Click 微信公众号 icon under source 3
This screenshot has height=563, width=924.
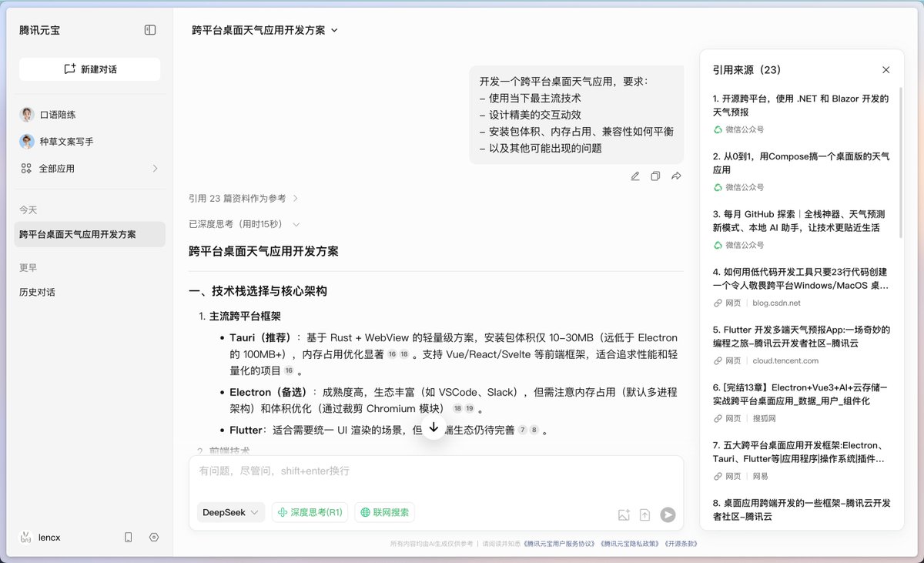718,246
